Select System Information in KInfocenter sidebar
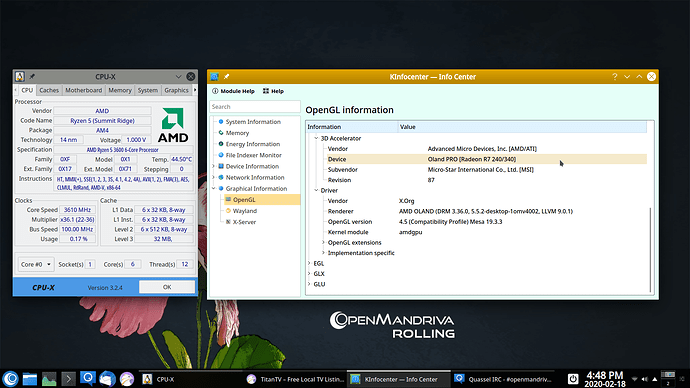Viewport: 690px width, 388px height. [253, 122]
